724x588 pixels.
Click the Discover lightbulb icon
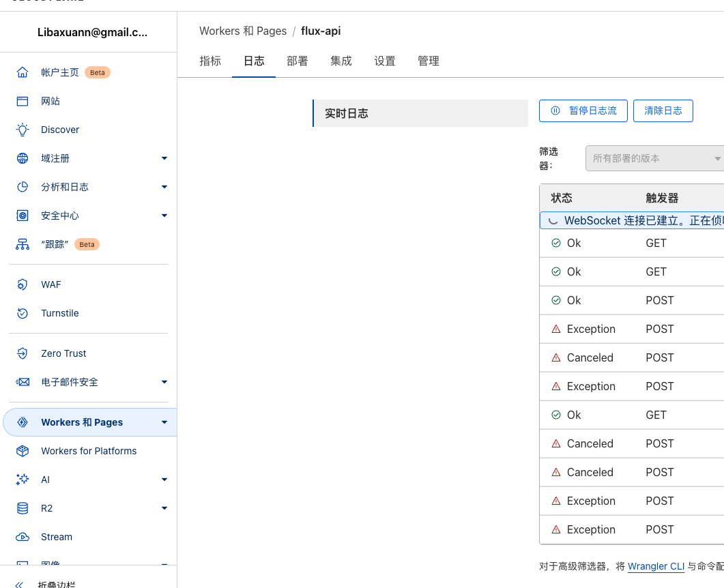23,130
